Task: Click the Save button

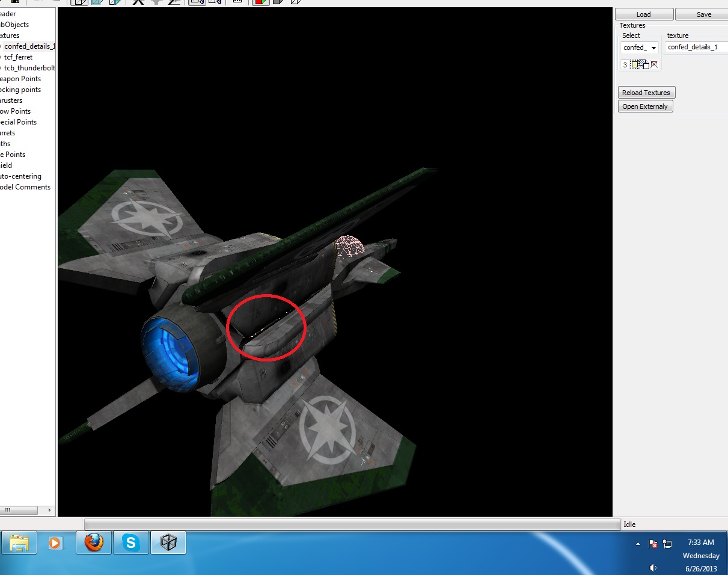Action: point(702,14)
